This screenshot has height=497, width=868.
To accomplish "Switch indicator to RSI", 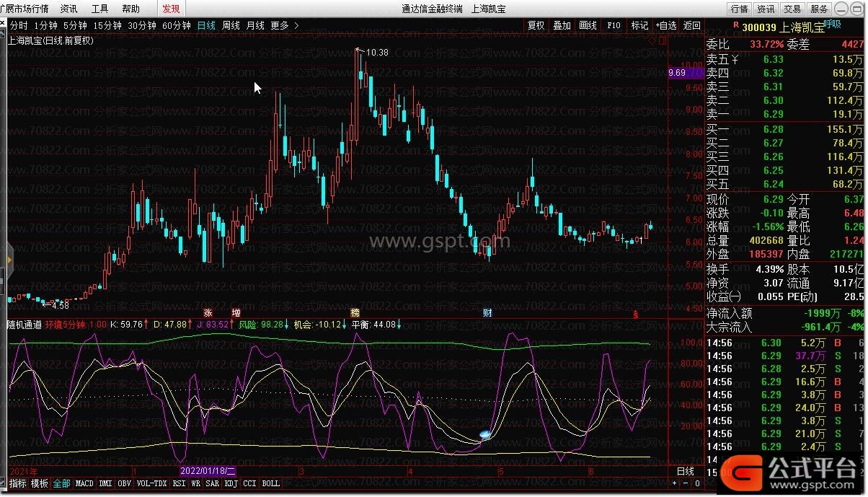I will point(179,483).
